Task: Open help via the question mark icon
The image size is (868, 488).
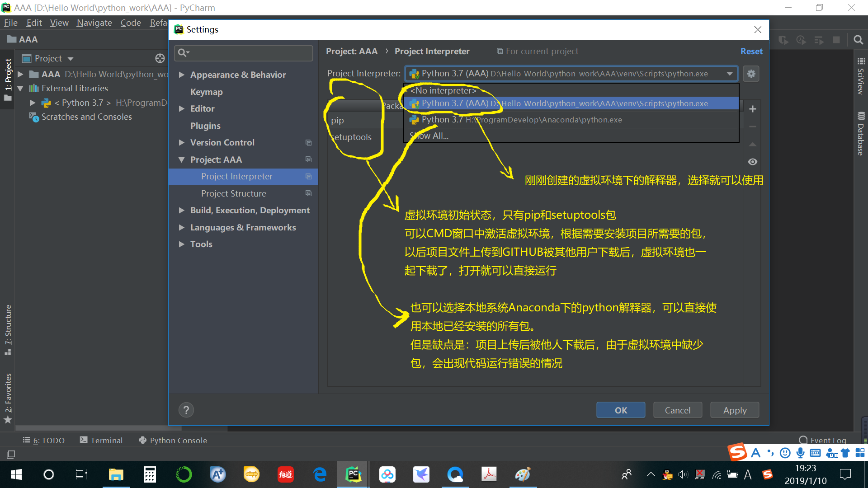Action: point(186,410)
